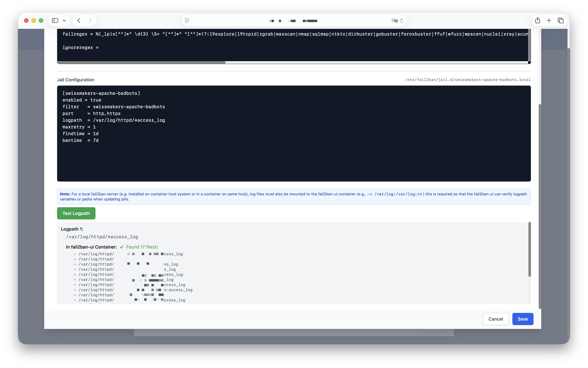The image size is (588, 368).
Task: Click the modal dialog vertical scrollbar
Action: coord(540,206)
